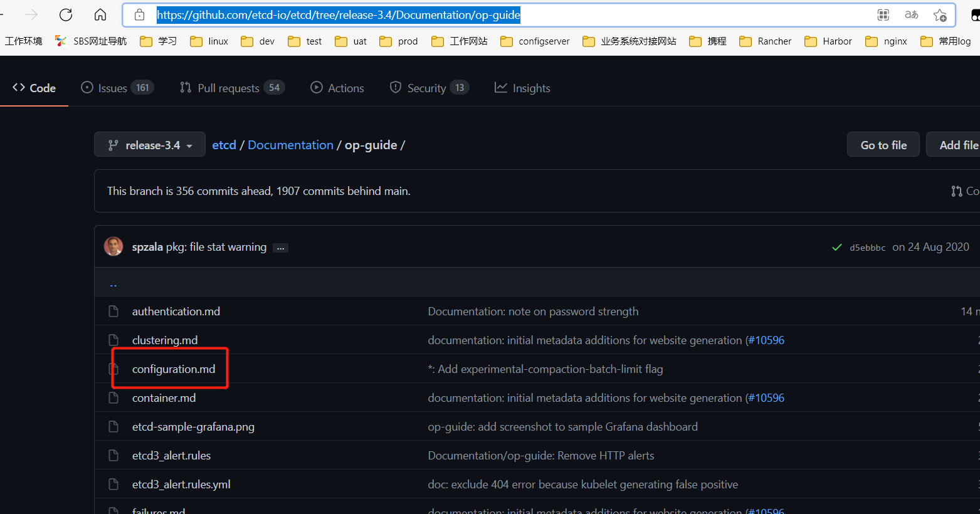Switch to the Code tab

click(34, 88)
